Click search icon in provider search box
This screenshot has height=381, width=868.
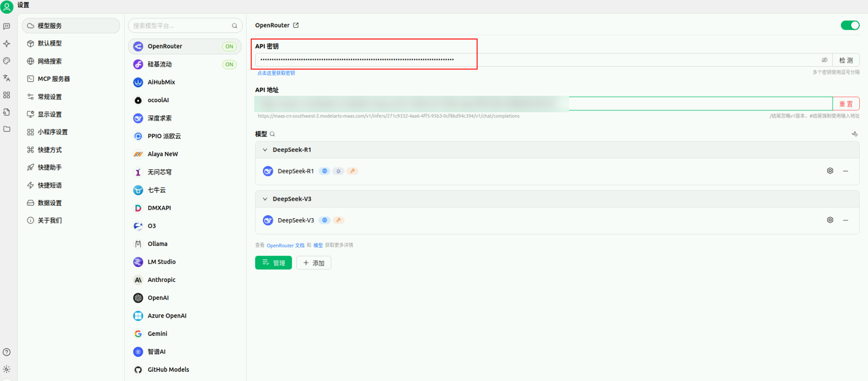pyautogui.click(x=235, y=26)
